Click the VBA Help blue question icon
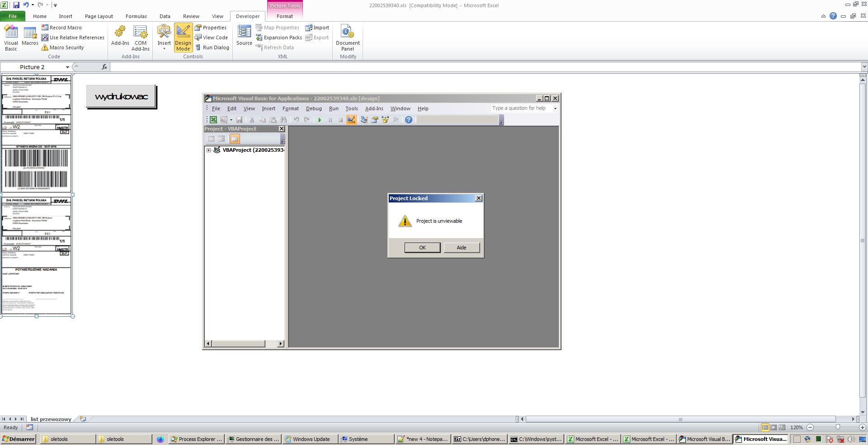 (409, 120)
